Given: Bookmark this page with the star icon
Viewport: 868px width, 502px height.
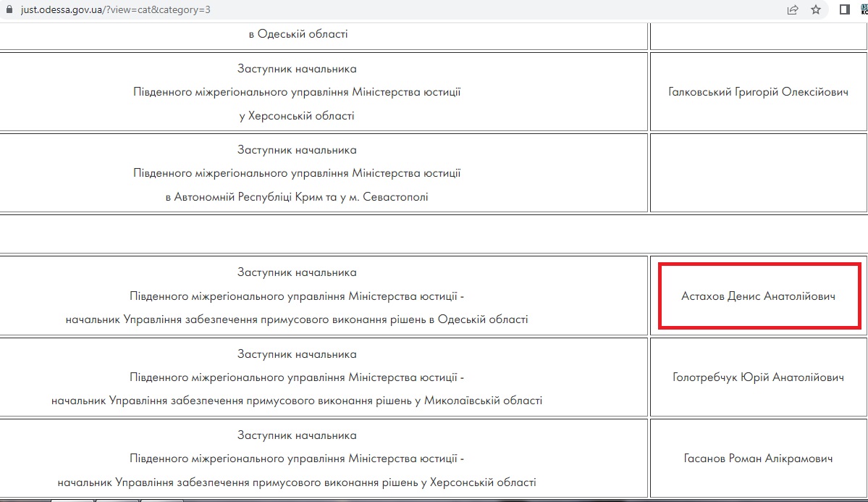Looking at the screenshot, I should tap(816, 9).
